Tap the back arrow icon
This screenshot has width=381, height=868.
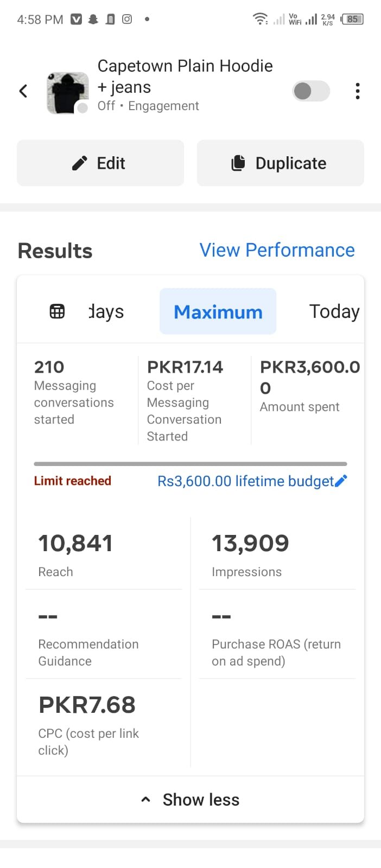23,91
